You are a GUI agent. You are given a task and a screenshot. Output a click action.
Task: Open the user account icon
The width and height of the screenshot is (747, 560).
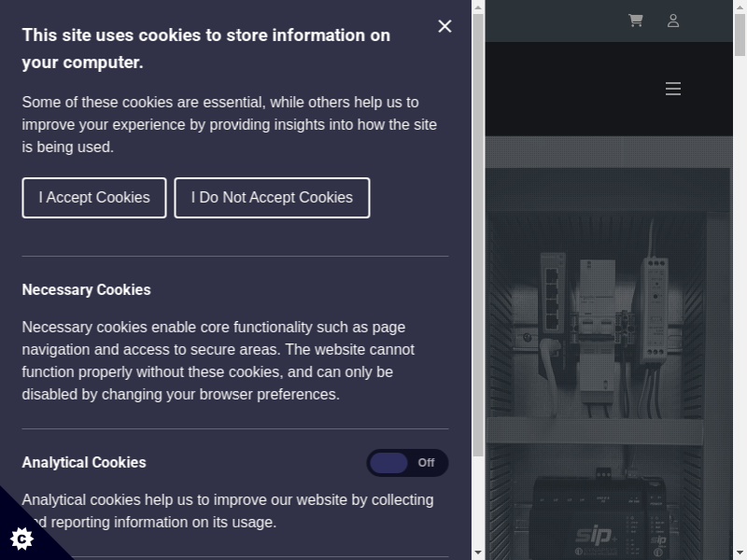[x=673, y=21]
